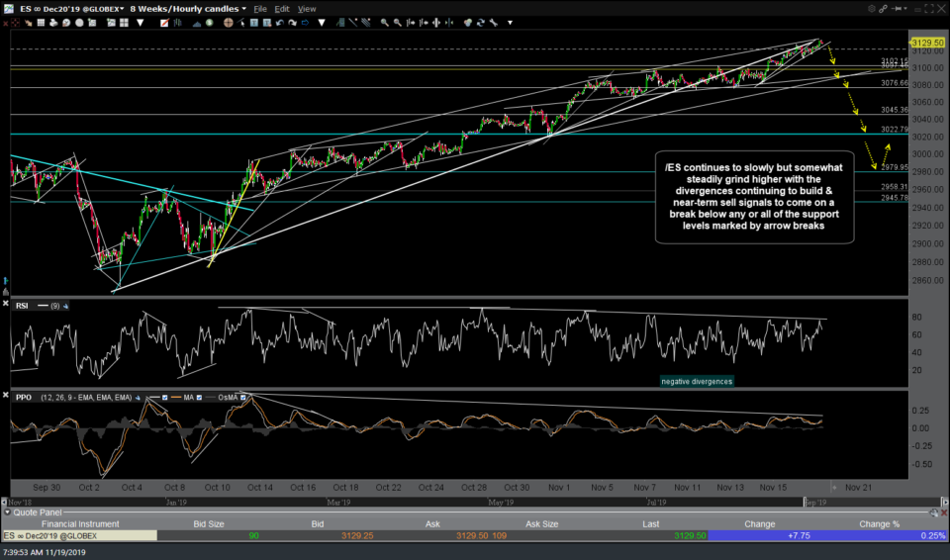
Task: Click the ES Dec20'19 @GLOBEX quote row
Action: click(474, 535)
